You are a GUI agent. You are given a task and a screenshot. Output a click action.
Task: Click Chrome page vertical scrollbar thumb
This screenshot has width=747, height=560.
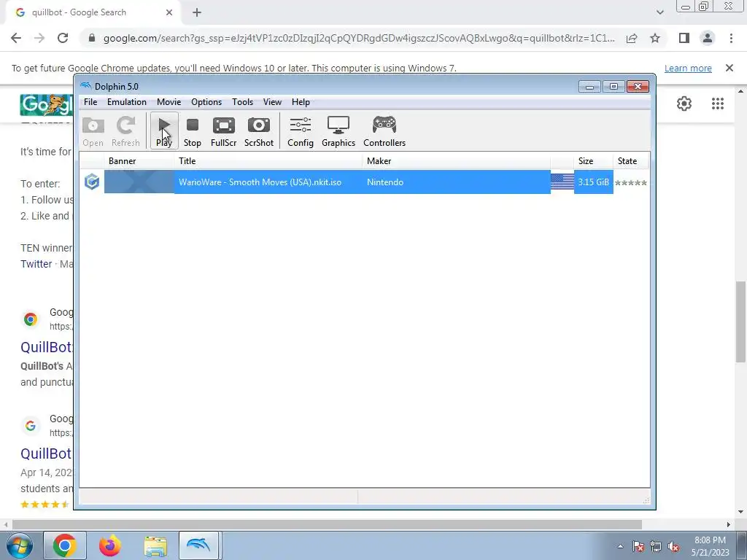740,322
